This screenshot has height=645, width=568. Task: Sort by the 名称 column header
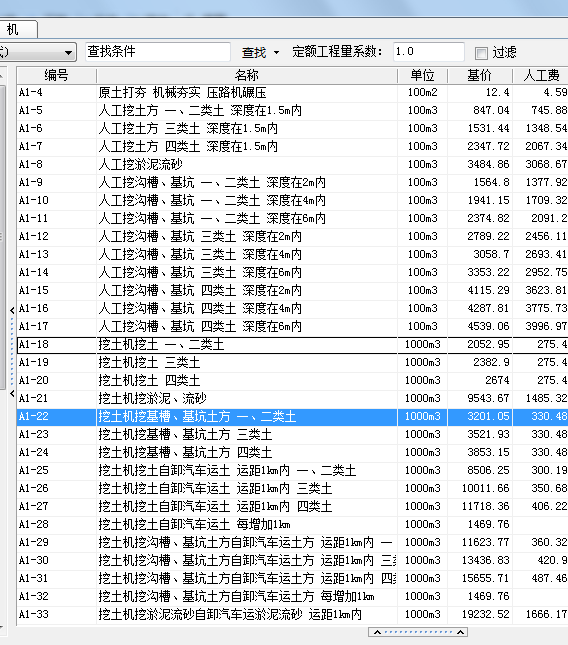(247, 75)
